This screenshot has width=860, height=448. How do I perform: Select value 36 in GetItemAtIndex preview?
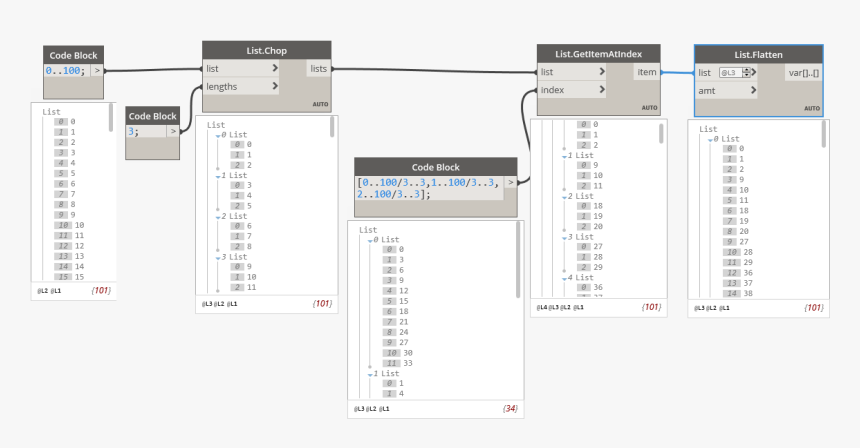tap(598, 287)
